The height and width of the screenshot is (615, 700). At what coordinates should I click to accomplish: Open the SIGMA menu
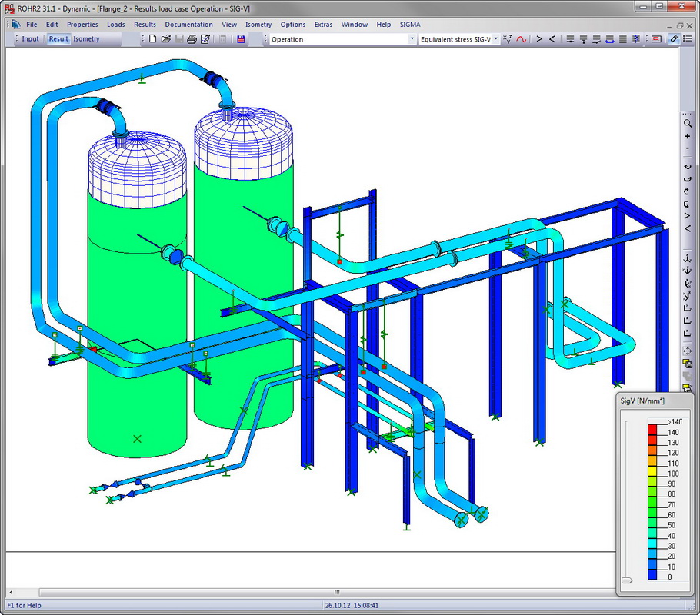(410, 25)
